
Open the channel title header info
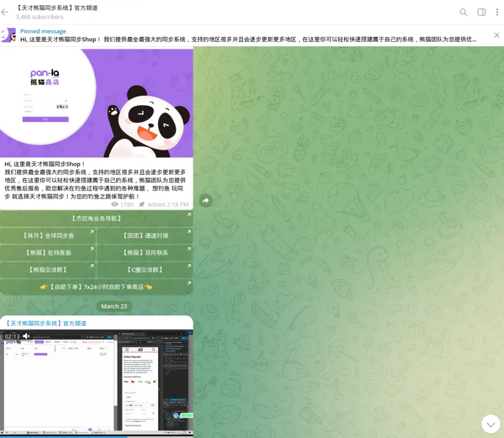57,12
